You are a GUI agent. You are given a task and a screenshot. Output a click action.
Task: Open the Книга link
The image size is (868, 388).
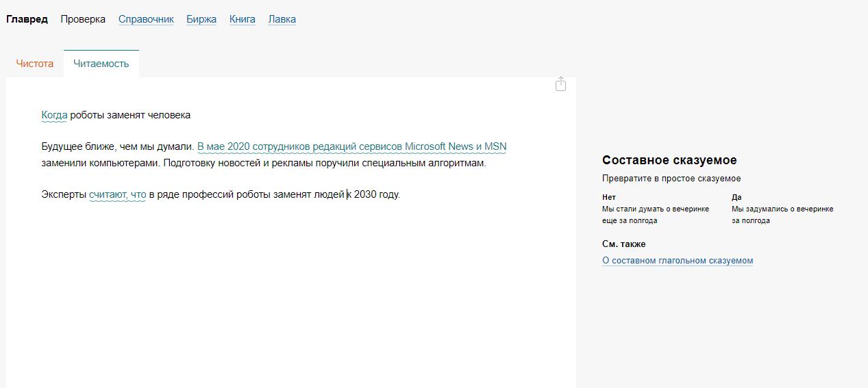tap(243, 19)
